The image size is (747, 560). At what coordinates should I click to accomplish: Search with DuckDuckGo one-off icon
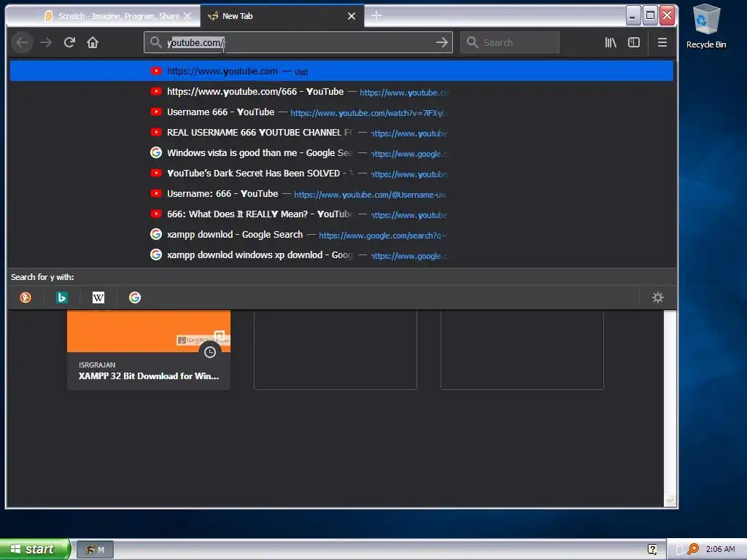(26, 297)
